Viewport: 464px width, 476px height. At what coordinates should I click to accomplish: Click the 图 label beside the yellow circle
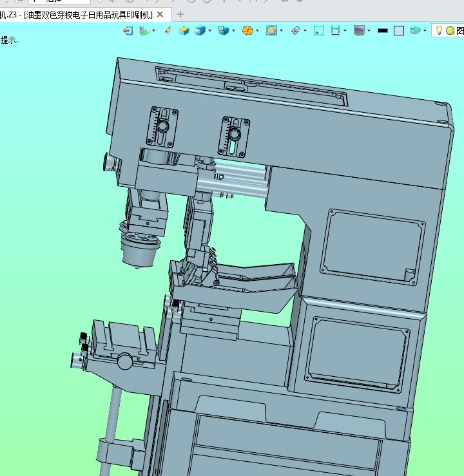pos(459,31)
